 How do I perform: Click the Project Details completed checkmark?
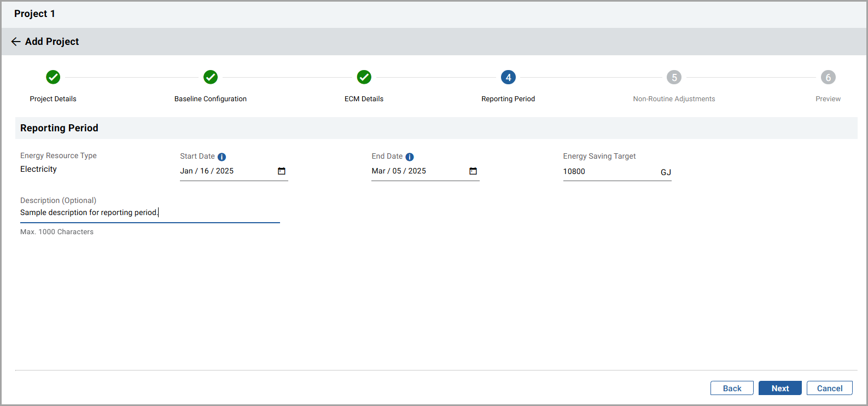[53, 77]
